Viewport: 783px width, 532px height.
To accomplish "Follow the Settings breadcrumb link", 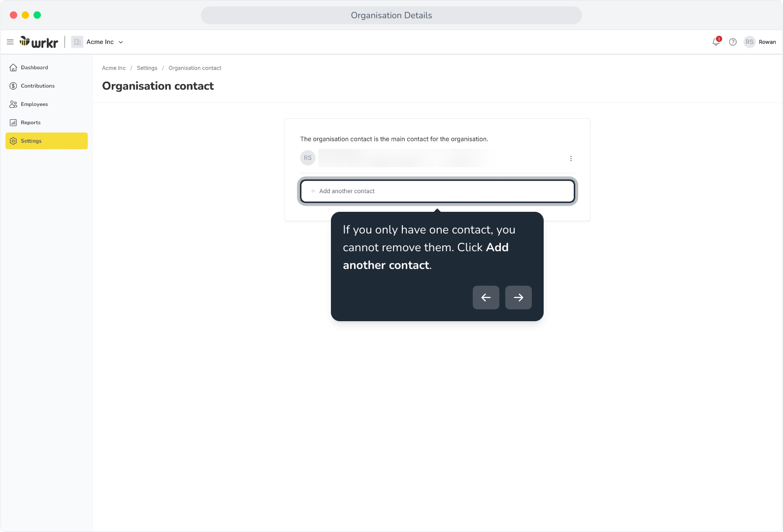I will click(147, 68).
